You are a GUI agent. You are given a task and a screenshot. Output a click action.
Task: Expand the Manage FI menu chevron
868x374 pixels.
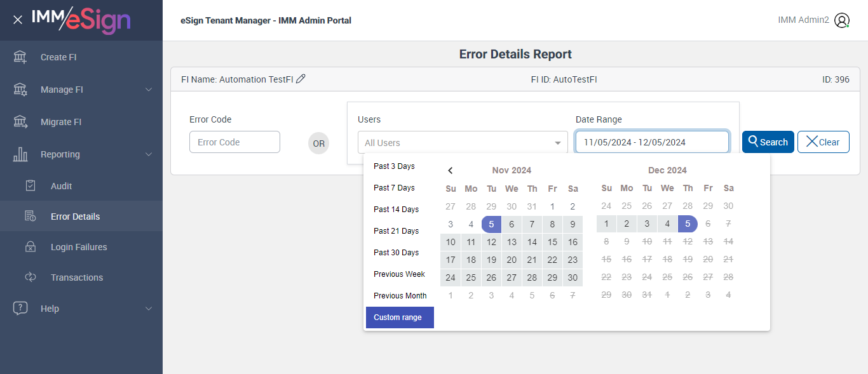[149, 90]
